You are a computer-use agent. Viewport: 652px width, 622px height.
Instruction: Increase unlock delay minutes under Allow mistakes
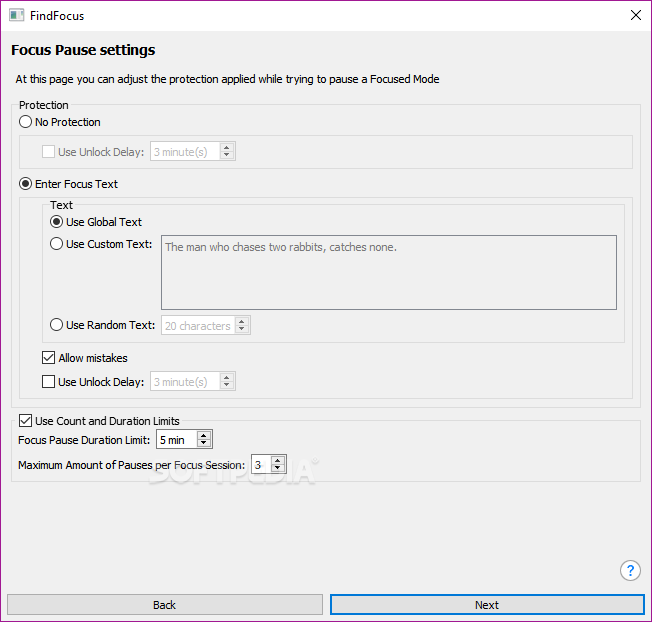click(227, 378)
